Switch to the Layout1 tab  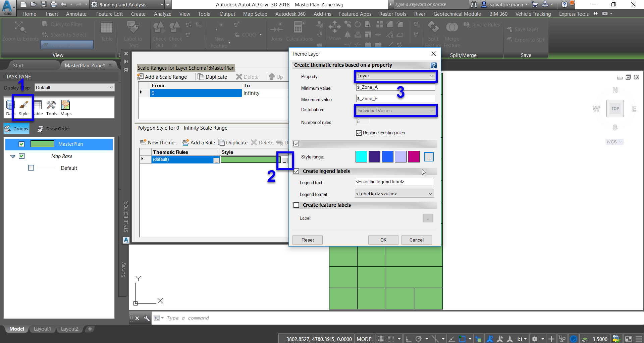point(42,329)
